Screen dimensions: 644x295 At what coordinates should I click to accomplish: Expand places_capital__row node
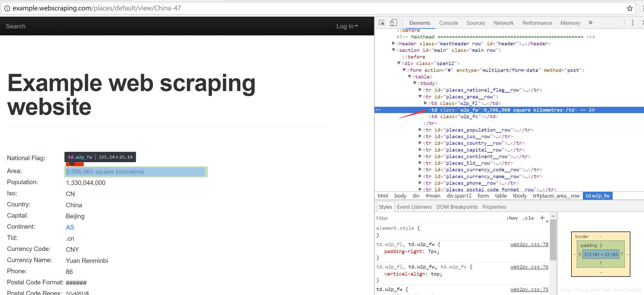click(420, 150)
